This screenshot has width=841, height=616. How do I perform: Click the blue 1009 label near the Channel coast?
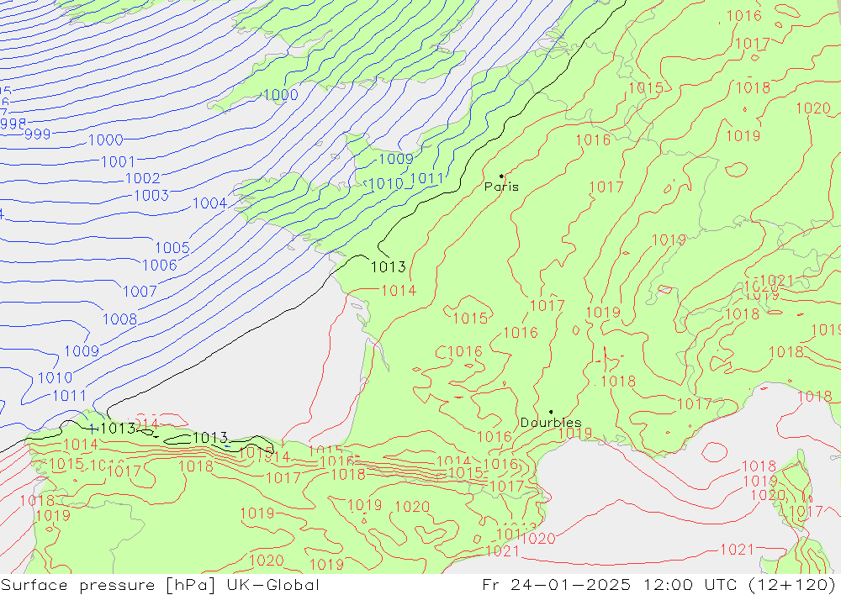pos(396,159)
